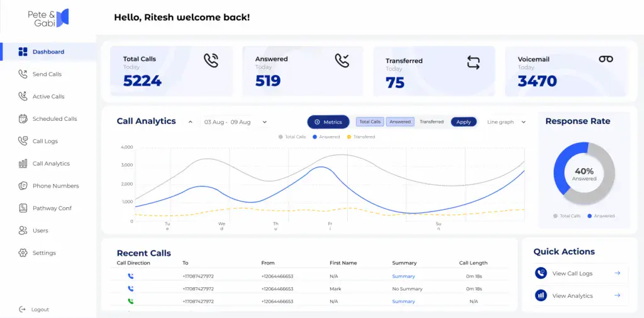Click the Transferred arrows icon

click(473, 62)
